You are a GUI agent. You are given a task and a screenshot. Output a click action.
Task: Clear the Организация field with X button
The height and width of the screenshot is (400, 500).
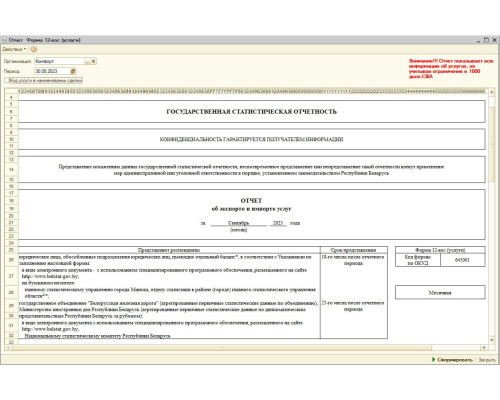point(94,61)
